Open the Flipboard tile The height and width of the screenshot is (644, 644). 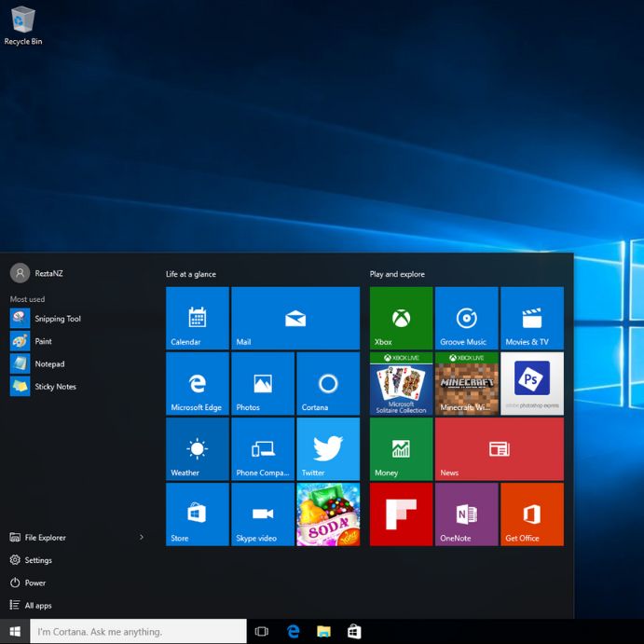[402, 514]
